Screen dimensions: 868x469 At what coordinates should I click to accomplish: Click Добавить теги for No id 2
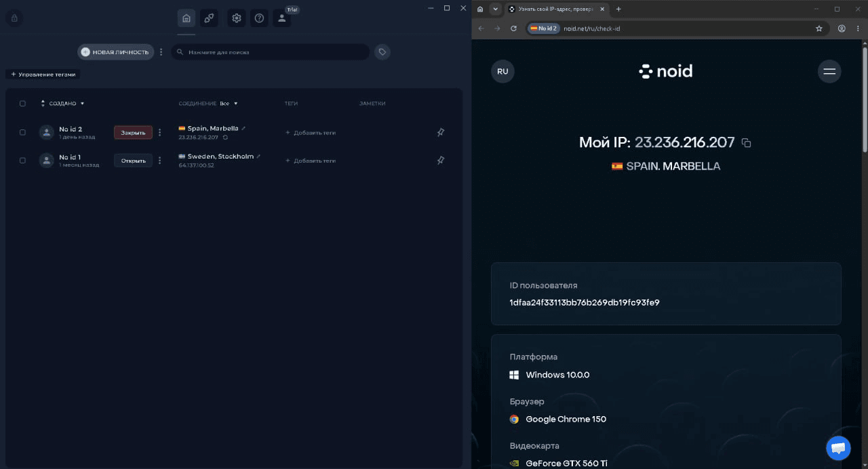311,133
